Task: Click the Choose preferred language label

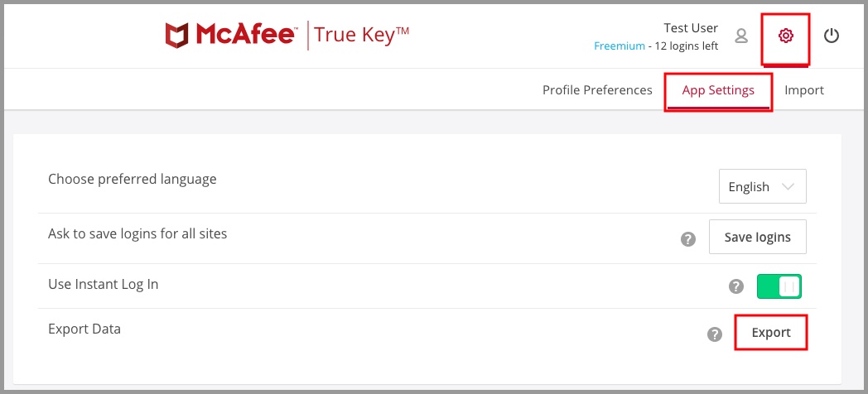Action: click(x=133, y=179)
